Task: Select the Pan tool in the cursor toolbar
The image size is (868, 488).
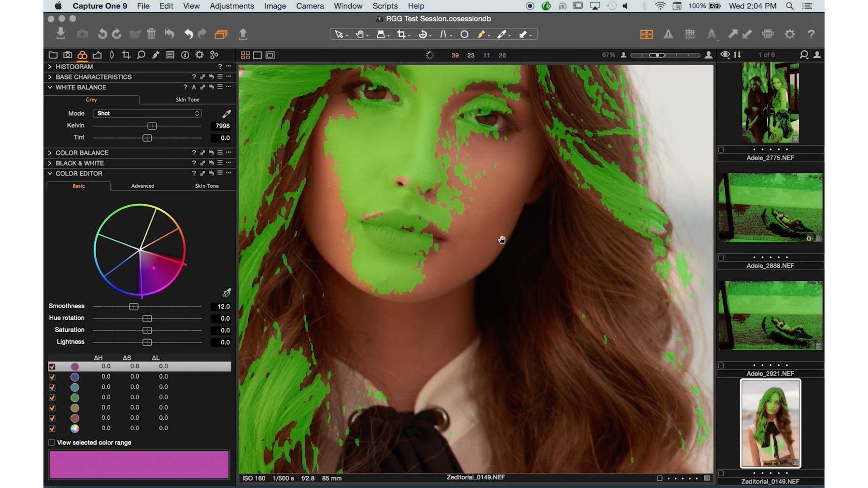Action: [359, 35]
